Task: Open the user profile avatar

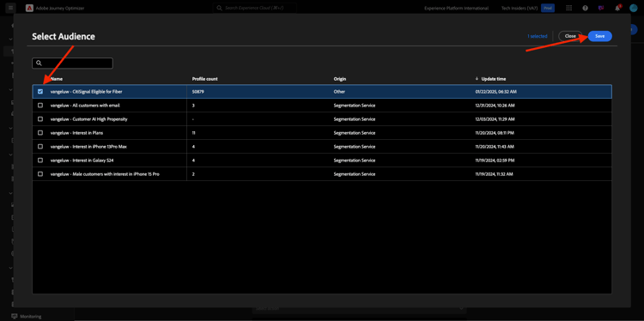Action: (634, 8)
